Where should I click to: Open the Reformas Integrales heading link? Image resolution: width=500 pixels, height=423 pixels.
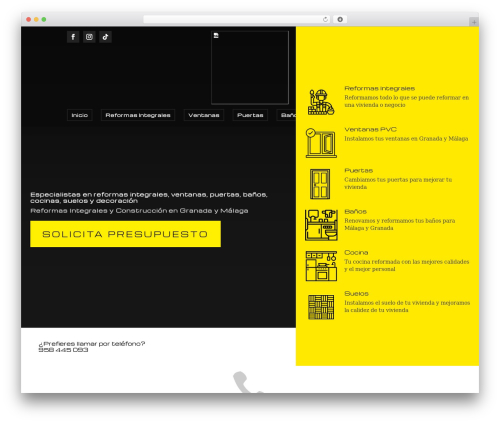(379, 88)
